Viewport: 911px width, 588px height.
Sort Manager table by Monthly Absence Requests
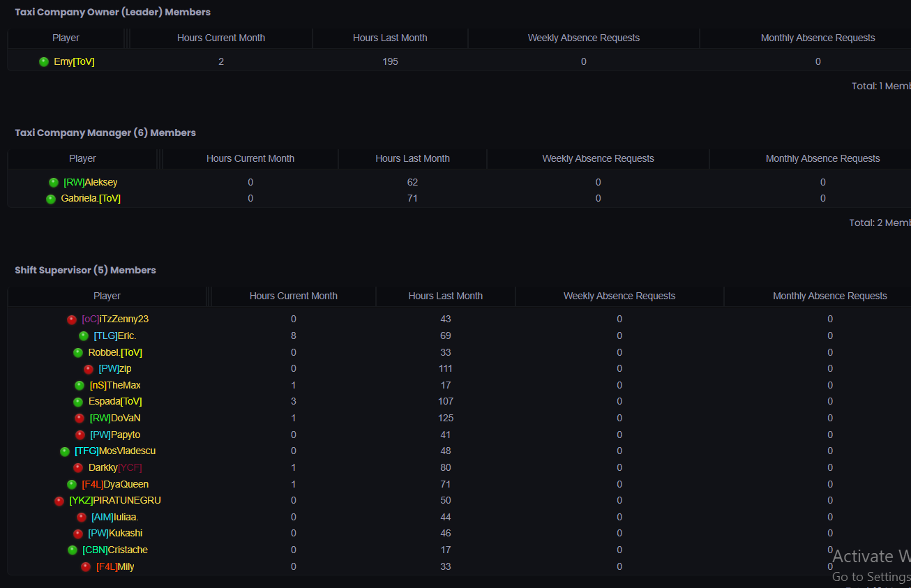822,159
